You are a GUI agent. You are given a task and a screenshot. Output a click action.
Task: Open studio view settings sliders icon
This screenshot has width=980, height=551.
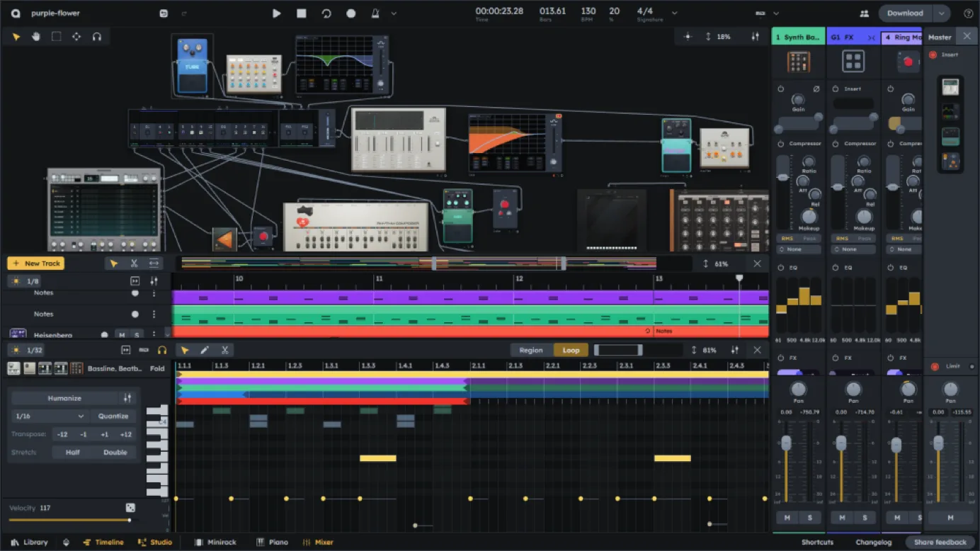pos(756,37)
